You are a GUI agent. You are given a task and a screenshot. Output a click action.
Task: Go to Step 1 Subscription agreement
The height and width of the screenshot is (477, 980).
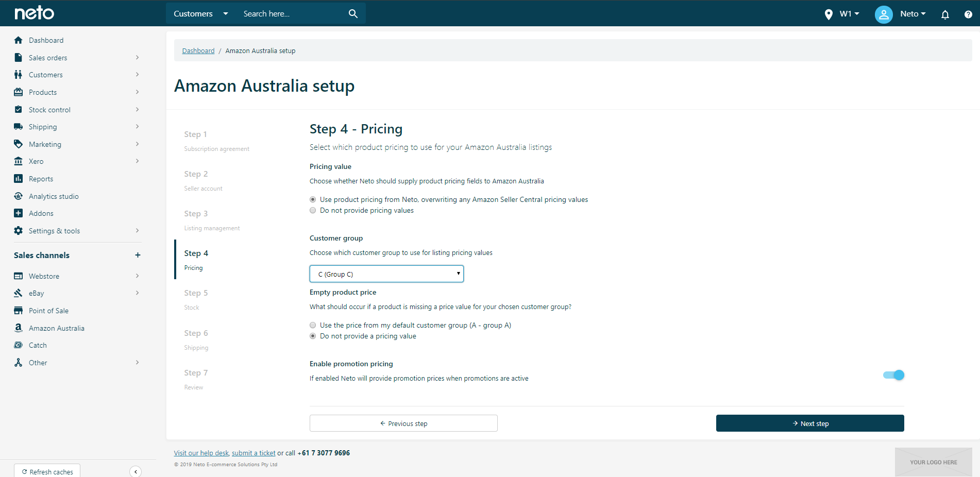[x=216, y=141]
